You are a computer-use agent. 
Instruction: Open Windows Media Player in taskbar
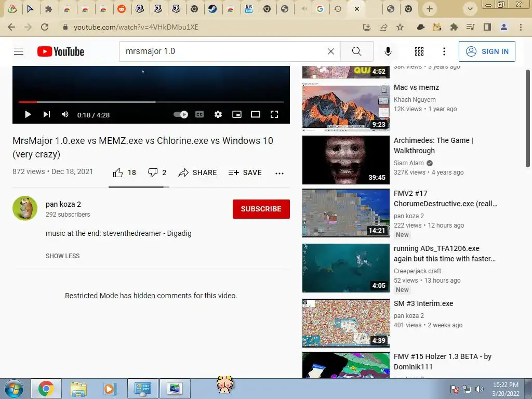pos(109,389)
